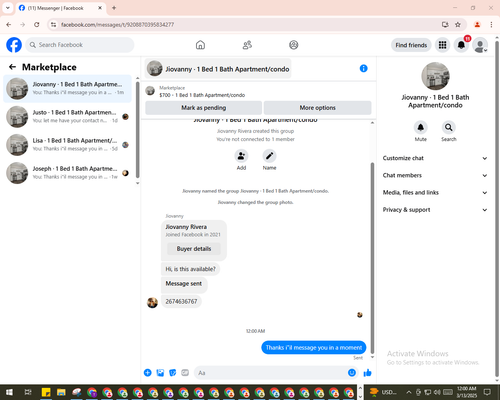
Task: Click the Facebook logo home icon
Action: click(x=14, y=45)
